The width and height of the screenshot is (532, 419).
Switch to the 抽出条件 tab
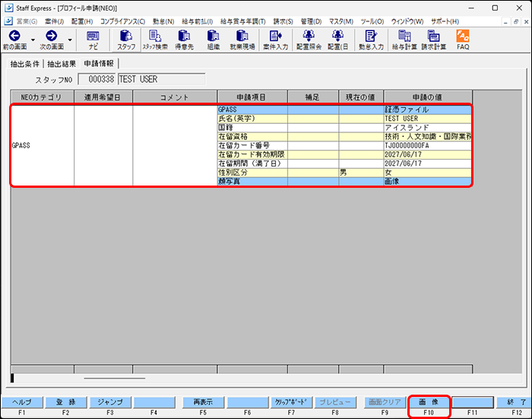point(25,64)
